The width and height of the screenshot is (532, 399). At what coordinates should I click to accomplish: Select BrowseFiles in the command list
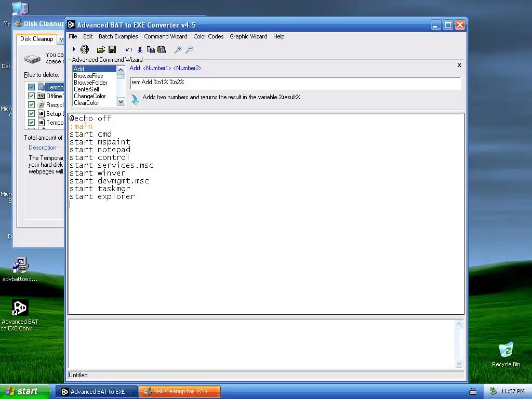click(95, 76)
